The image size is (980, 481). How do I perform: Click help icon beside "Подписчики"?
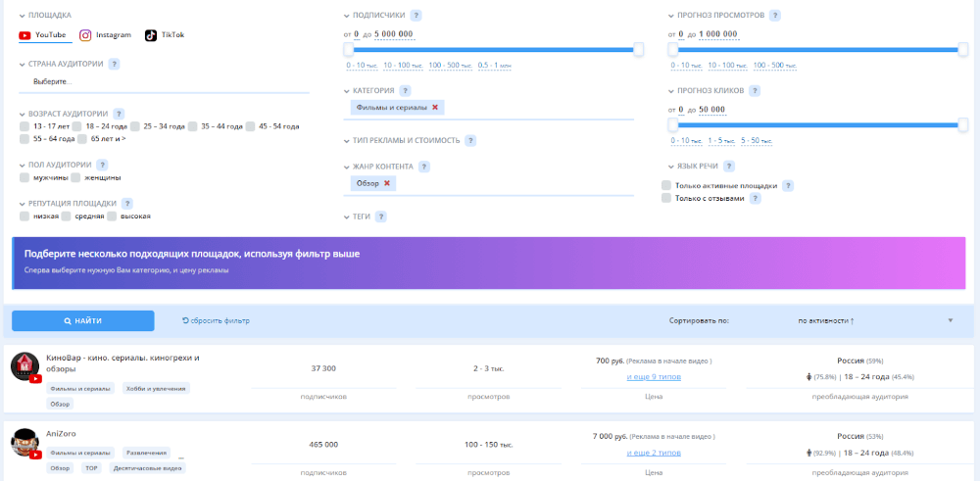(x=416, y=16)
